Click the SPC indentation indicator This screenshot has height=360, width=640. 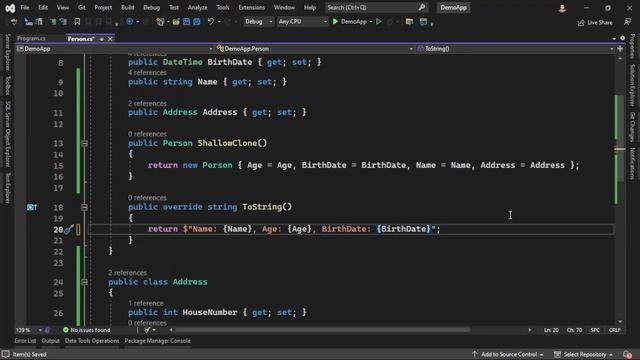tap(595, 330)
